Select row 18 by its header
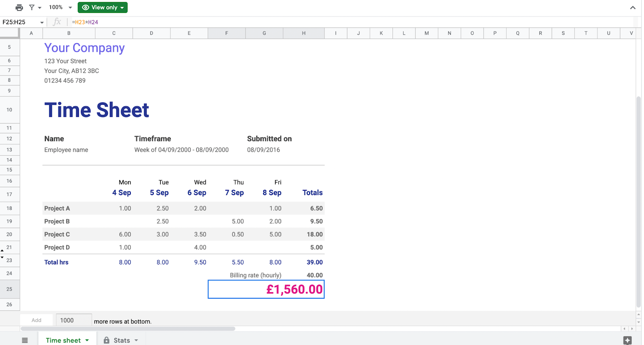 (x=10, y=208)
